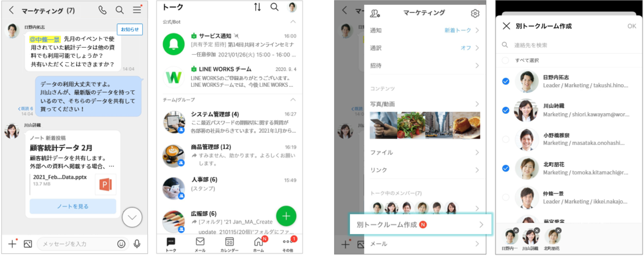Screen dimensions: 644x256
Task: Switch to the カレンダー tab
Action: point(229,244)
